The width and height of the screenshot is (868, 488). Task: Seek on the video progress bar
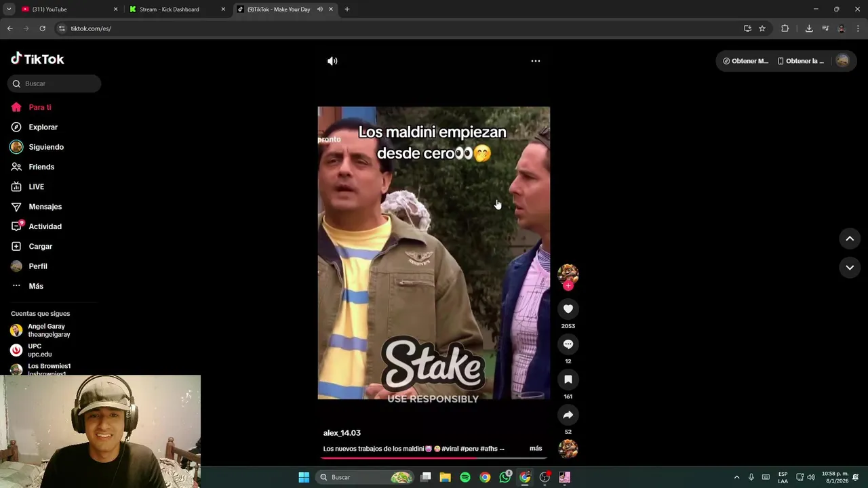pos(434,458)
